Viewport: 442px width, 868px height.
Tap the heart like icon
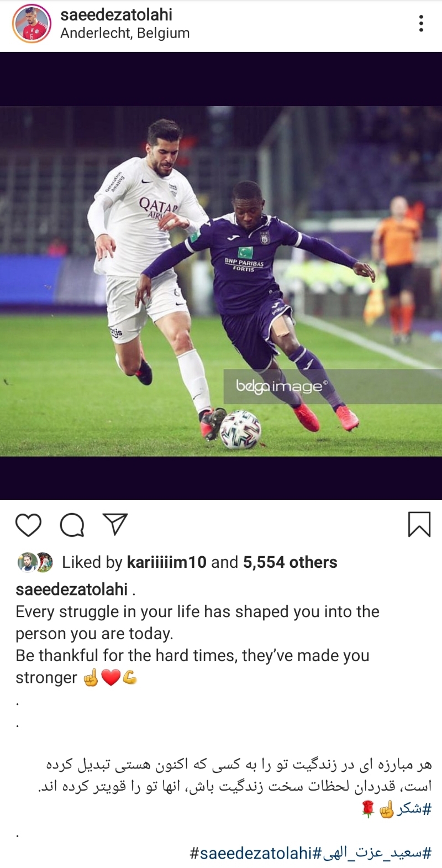(29, 525)
